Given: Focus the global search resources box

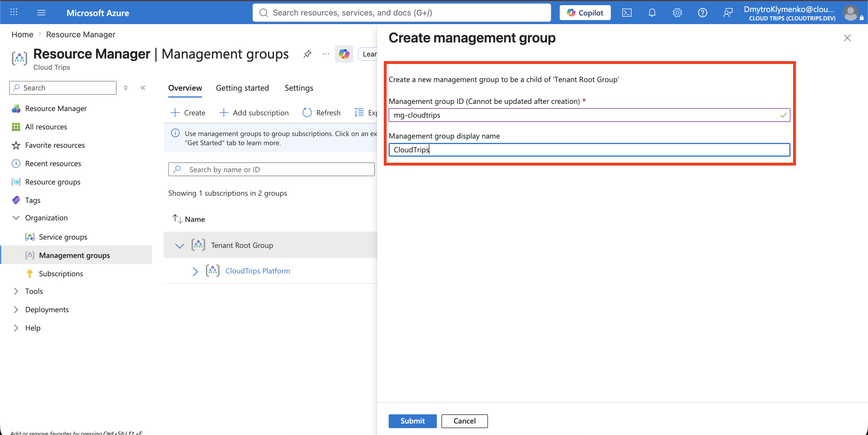Looking at the screenshot, I should (402, 13).
